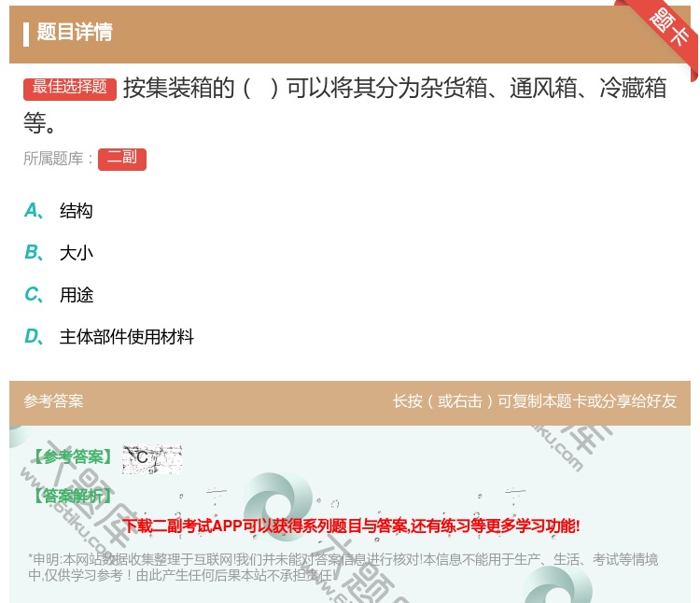Select answer option D 主体部件使用材料

(x=109, y=337)
